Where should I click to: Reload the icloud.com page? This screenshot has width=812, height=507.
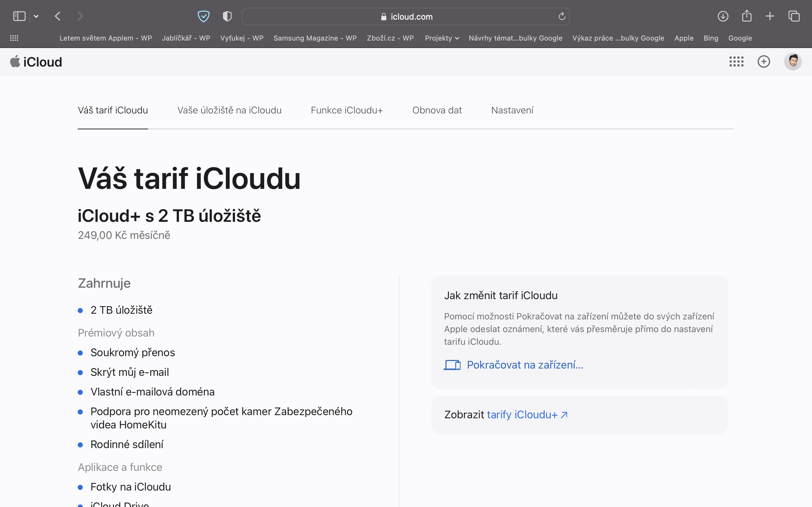click(562, 16)
